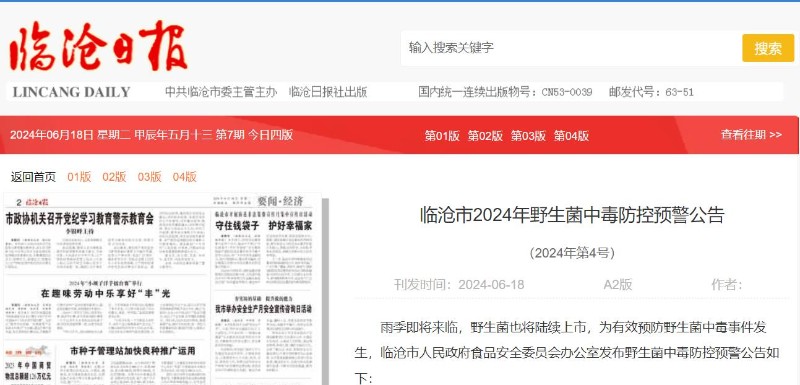Click the page thumbnail vertical scrollbar
The image size is (800, 385).
326,291
